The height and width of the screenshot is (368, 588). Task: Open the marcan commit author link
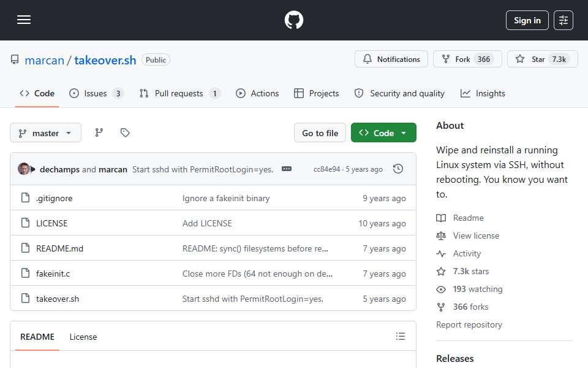(x=113, y=169)
